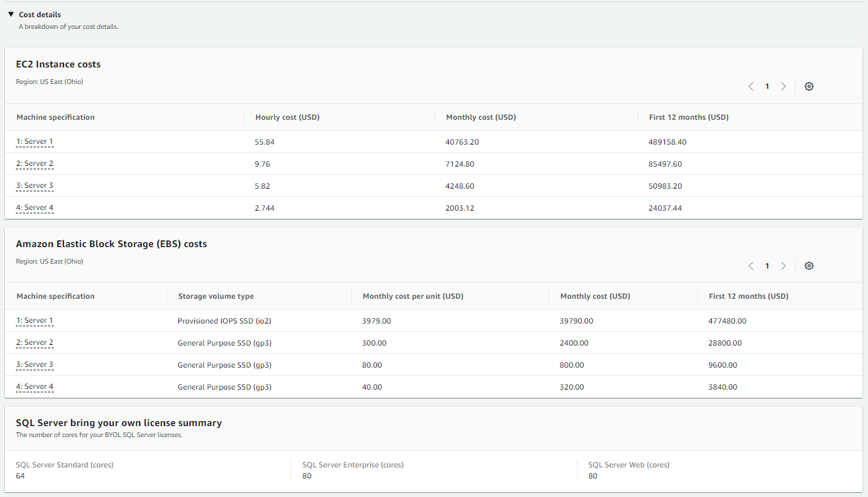Image resolution: width=868 pixels, height=497 pixels.
Task: Select per-unit cost value 40.00
Action: pos(372,387)
